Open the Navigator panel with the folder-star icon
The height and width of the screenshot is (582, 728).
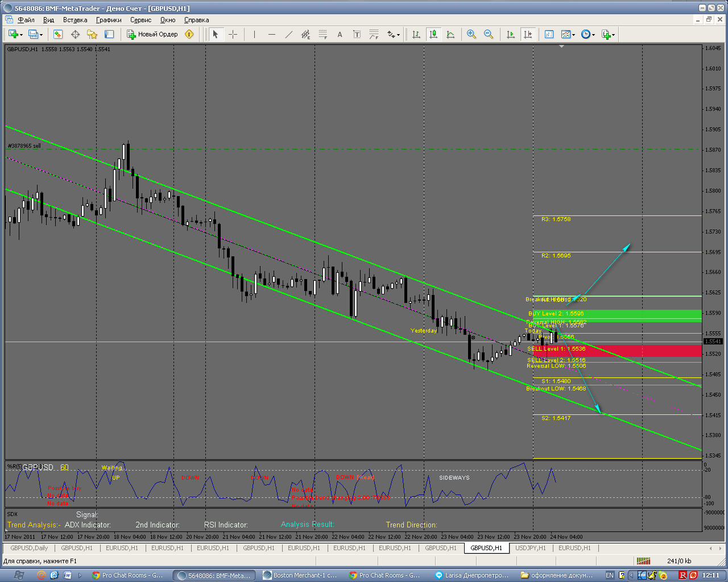(x=92, y=34)
